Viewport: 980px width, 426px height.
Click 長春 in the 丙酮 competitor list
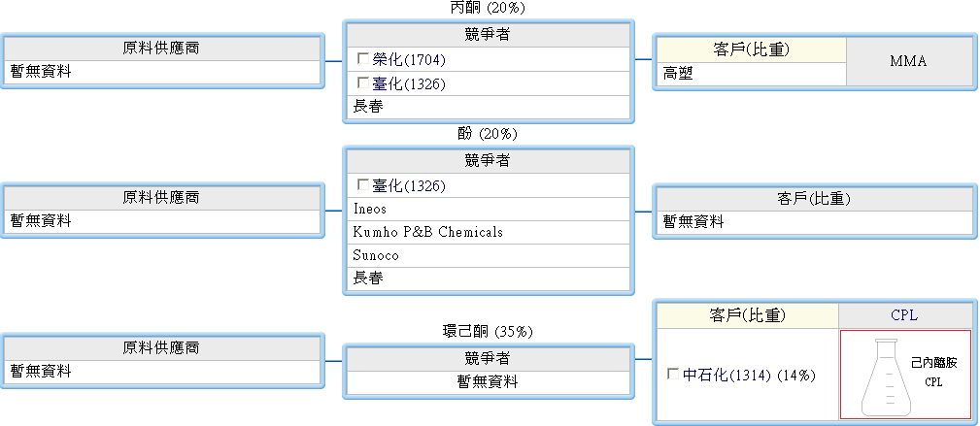(367, 107)
